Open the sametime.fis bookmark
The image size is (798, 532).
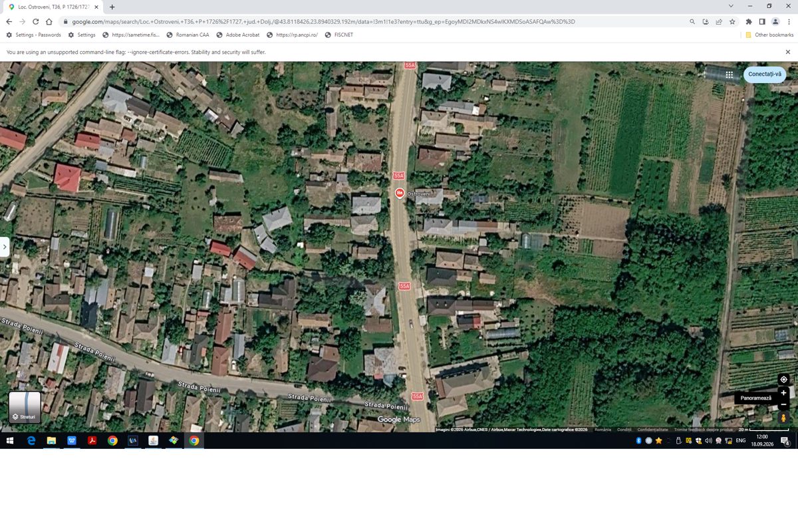click(131, 35)
